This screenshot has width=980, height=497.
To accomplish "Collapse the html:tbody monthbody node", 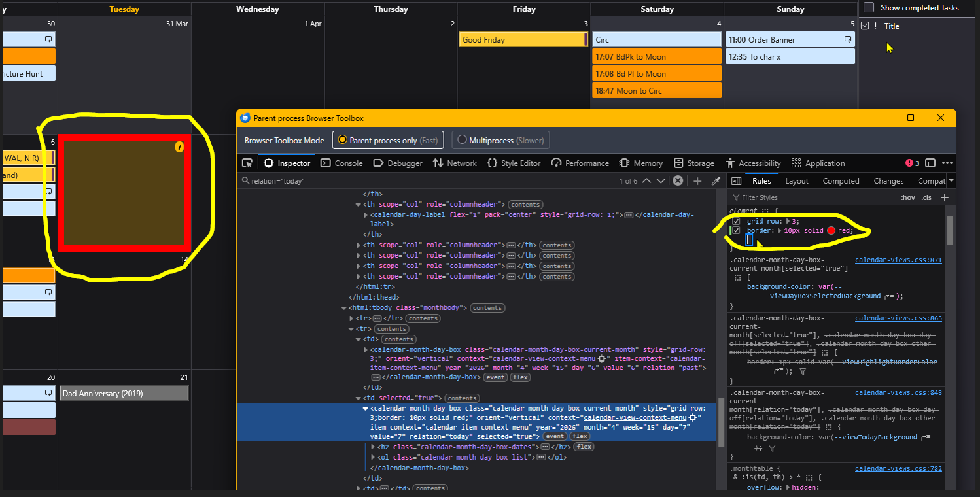I will (x=343, y=308).
